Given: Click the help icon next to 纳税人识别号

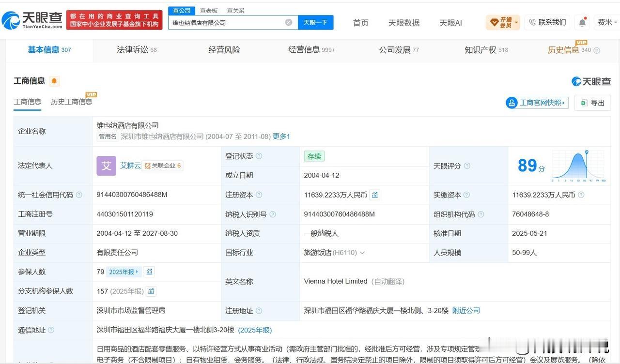Looking at the screenshot, I should pos(273,214).
